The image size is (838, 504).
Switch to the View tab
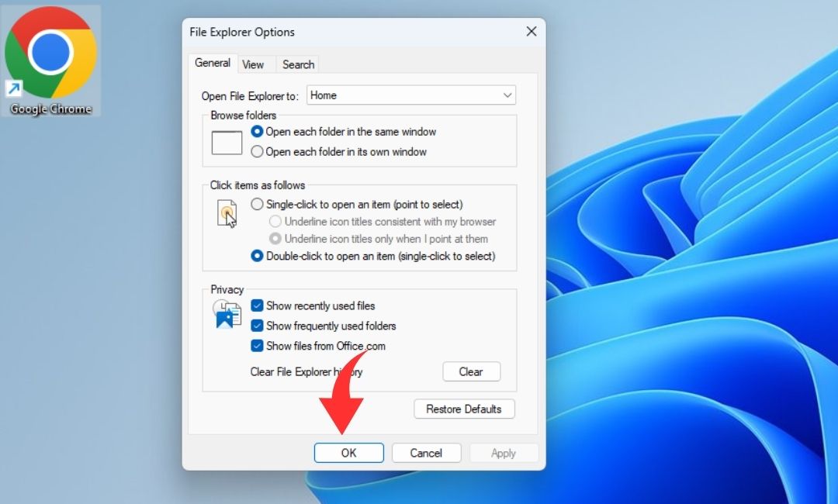(253, 64)
